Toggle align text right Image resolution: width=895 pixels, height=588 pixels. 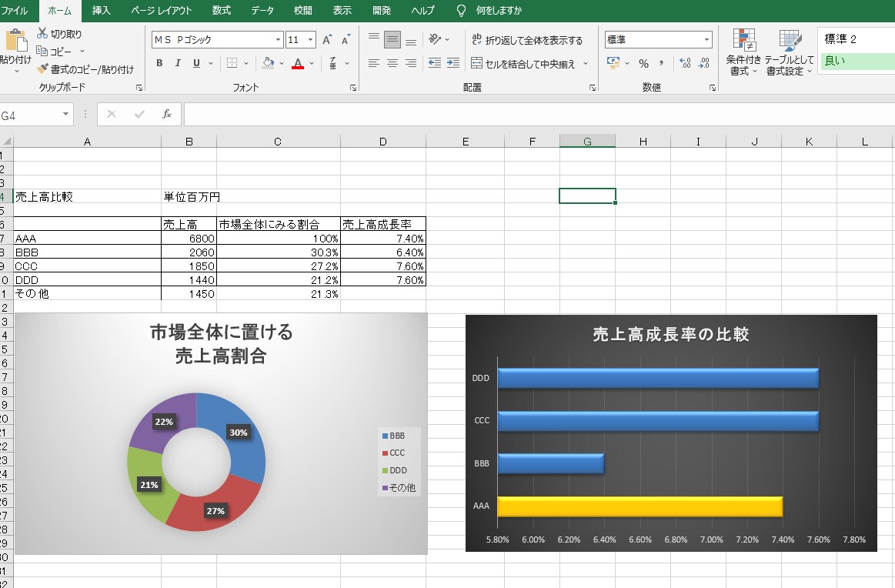(411, 63)
